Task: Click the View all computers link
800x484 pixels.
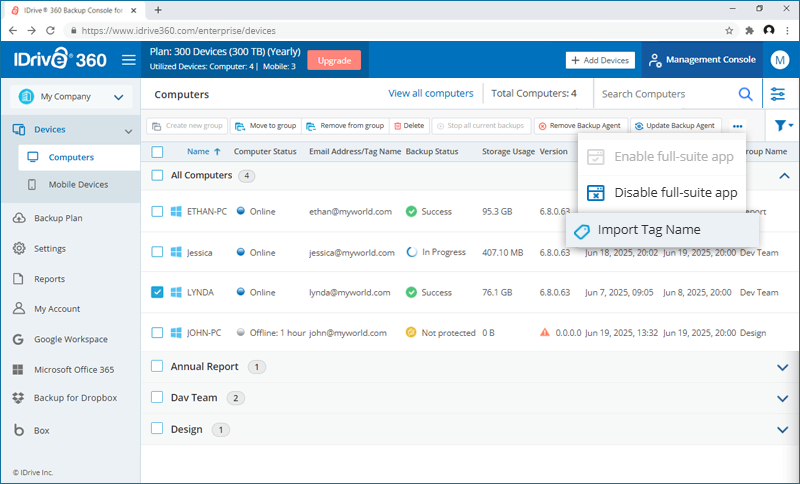Action: [431, 93]
